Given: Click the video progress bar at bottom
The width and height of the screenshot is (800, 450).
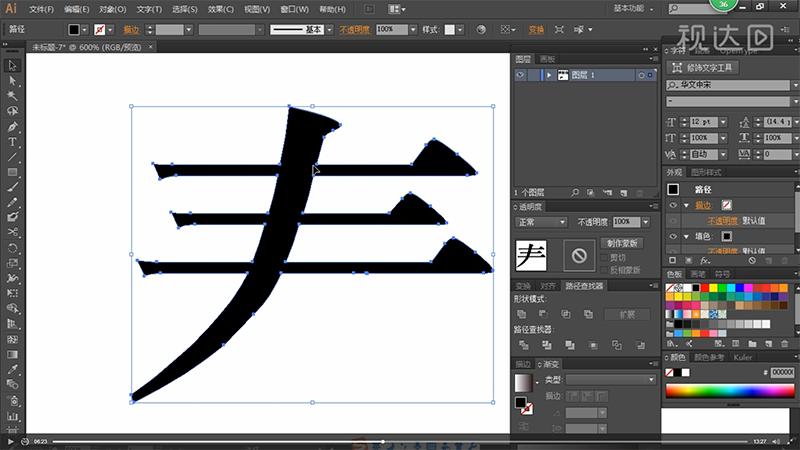Looking at the screenshot, I should [x=400, y=441].
